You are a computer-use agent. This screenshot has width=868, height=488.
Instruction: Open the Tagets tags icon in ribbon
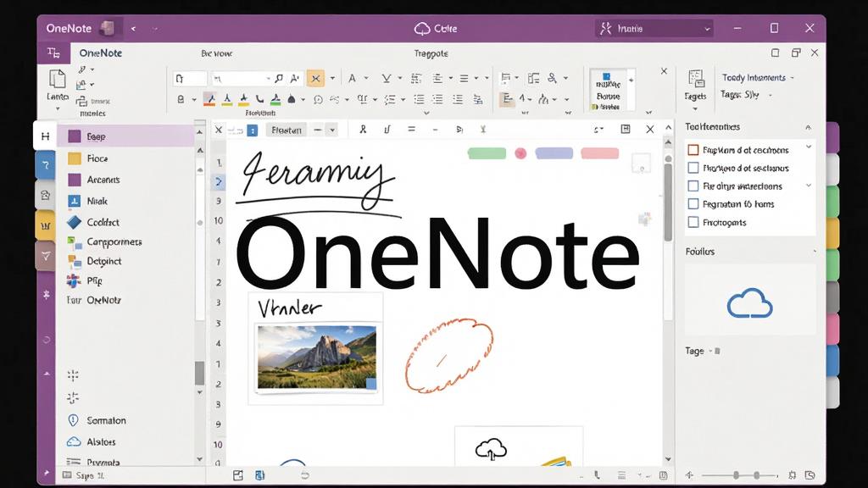(695, 79)
